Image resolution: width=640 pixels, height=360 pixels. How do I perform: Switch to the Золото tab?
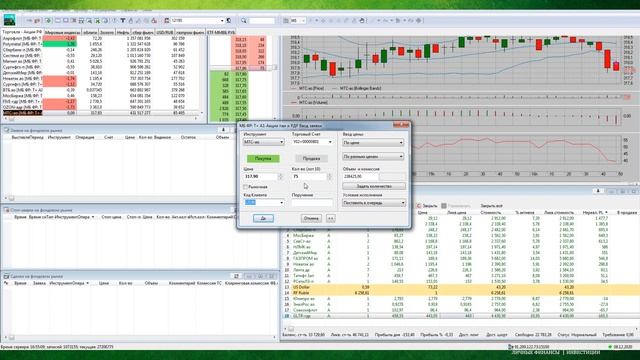point(107,32)
